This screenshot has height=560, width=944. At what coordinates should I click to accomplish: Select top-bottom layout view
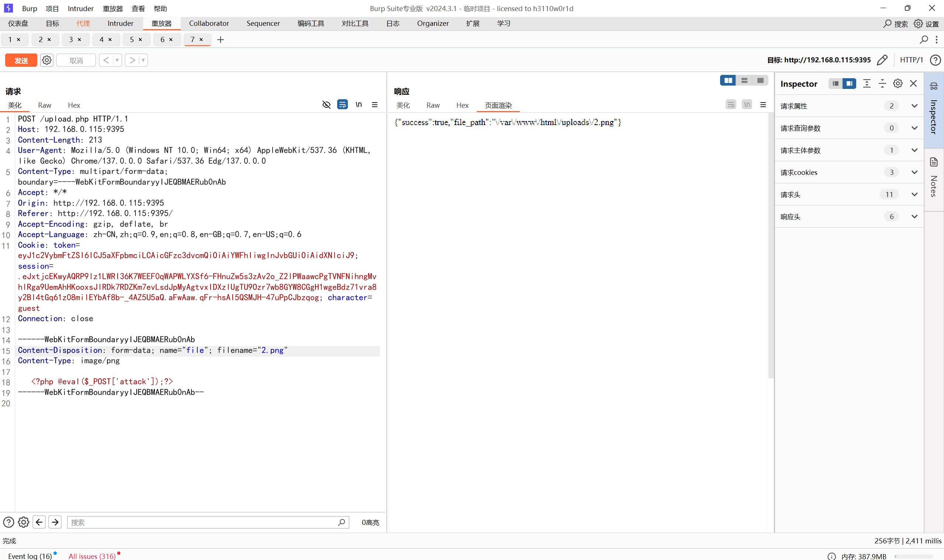[x=744, y=80]
